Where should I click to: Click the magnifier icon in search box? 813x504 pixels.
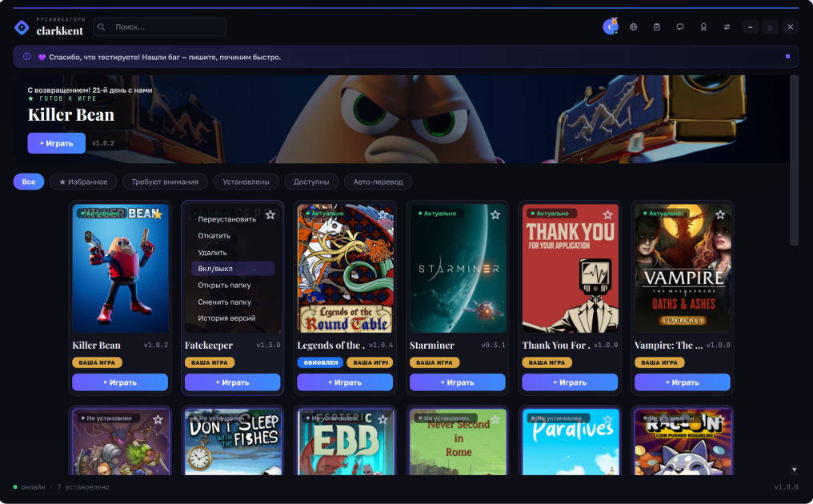coord(102,27)
